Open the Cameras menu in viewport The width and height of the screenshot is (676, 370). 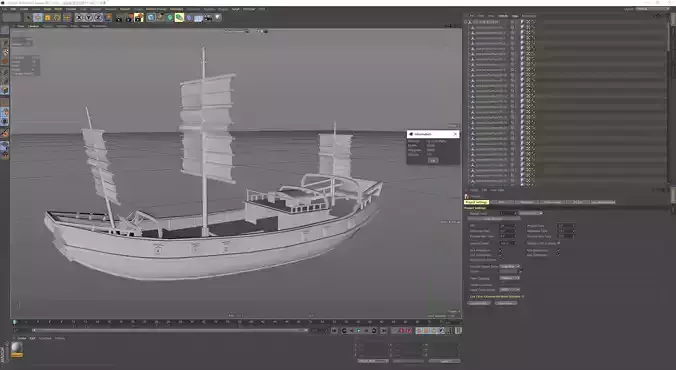pyautogui.click(x=34, y=26)
